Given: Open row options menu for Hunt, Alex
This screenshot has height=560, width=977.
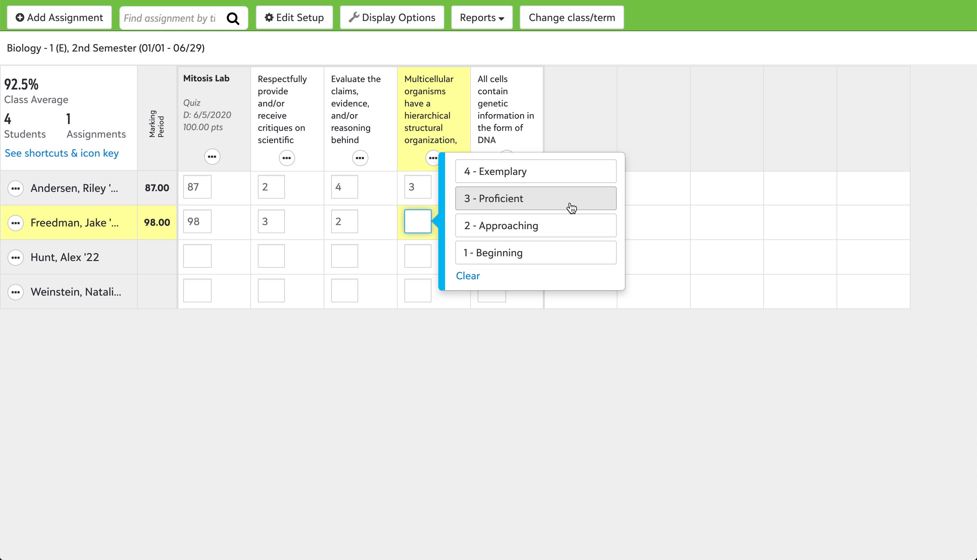Looking at the screenshot, I should coord(16,257).
